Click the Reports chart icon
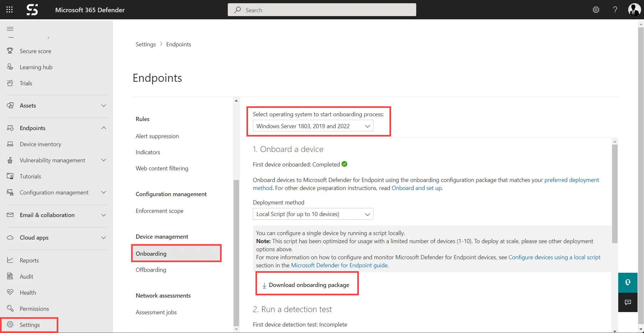Viewport: 644px width, 333px height. point(10,260)
